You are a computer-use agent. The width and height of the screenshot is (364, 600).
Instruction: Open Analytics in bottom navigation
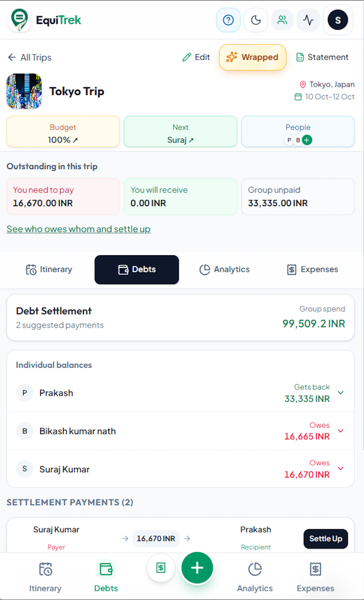pyautogui.click(x=255, y=577)
